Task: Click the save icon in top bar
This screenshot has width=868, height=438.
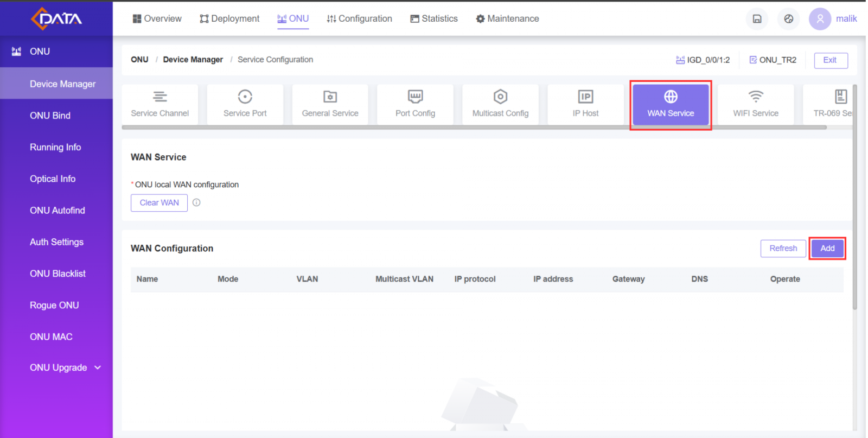Action: point(757,19)
